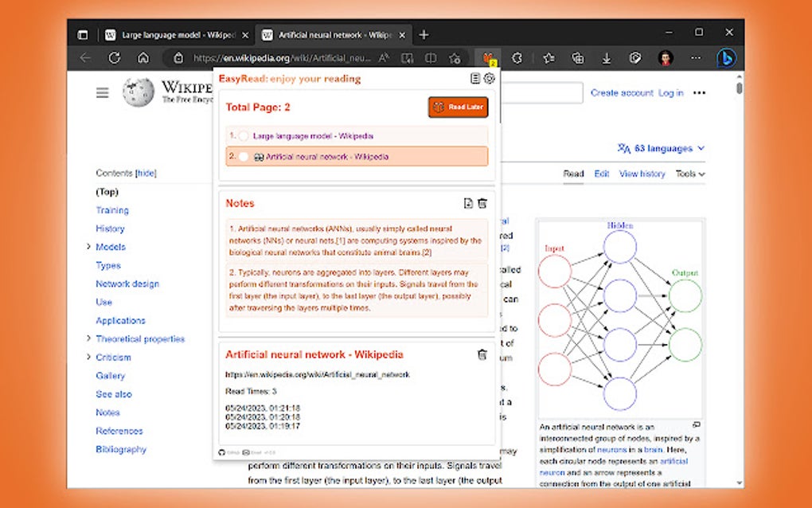Viewport: 812px width, 508px height.
Task: Open EasyRead settings via the gear icon
Action: pyautogui.click(x=489, y=78)
